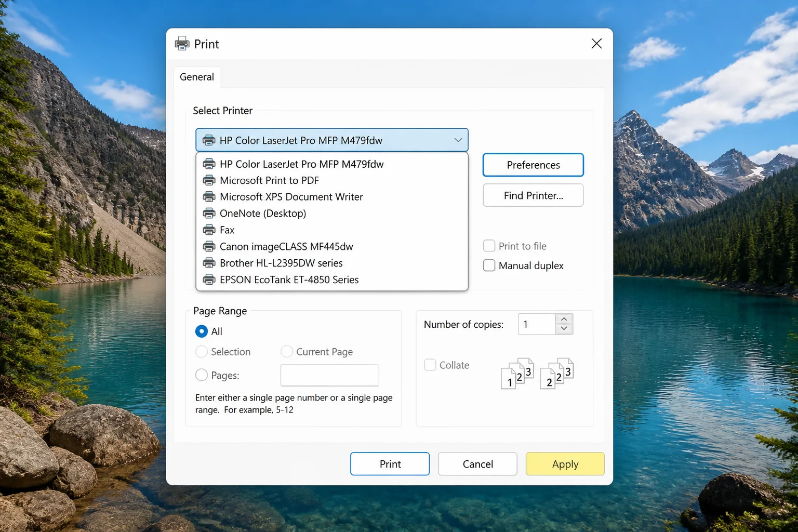Click the printer icon in Print title bar

click(x=182, y=44)
